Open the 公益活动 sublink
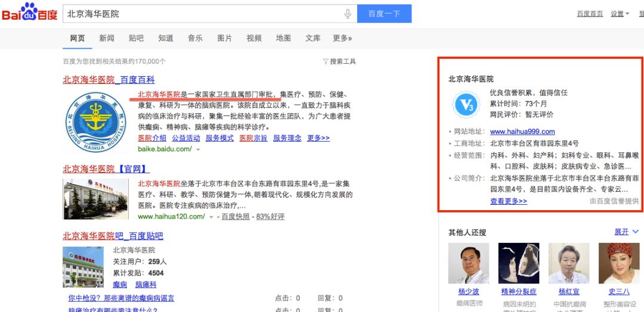The width and height of the screenshot is (644, 312). click(x=185, y=138)
